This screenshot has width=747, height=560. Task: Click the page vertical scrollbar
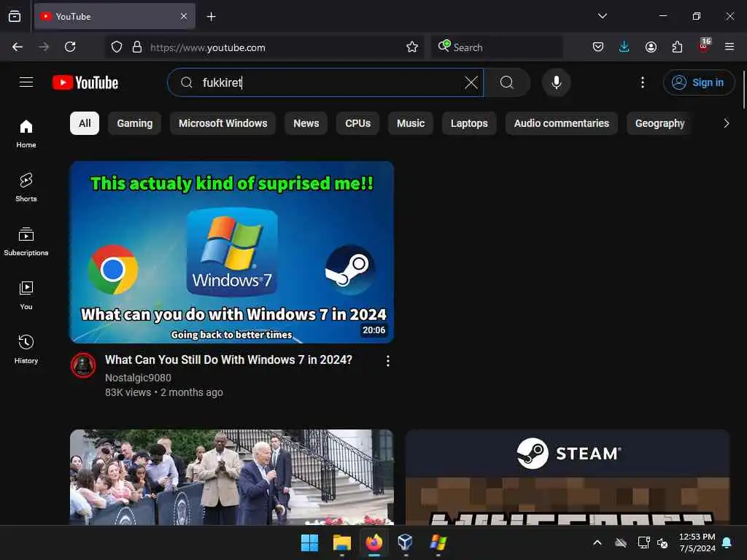743,90
